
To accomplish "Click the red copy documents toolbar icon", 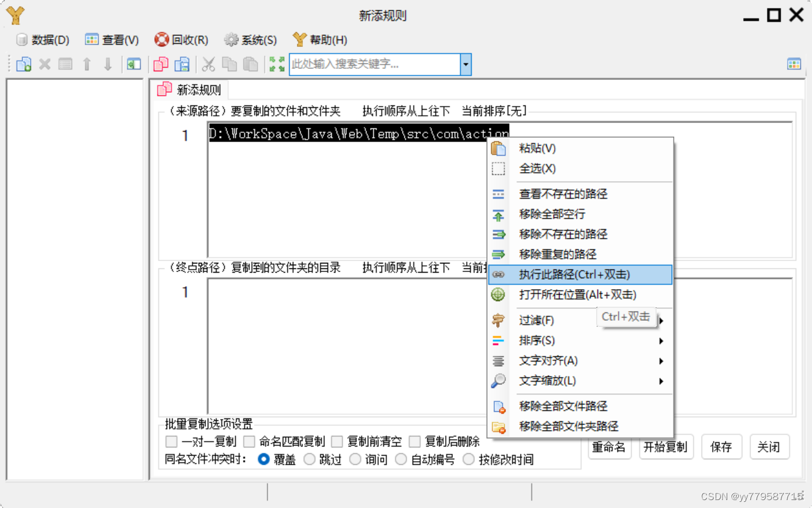I will pos(161,64).
